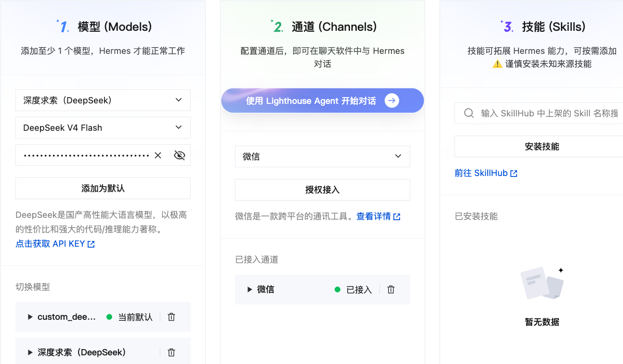Click external-link icon beside 前往 SkillHub

tap(514, 174)
